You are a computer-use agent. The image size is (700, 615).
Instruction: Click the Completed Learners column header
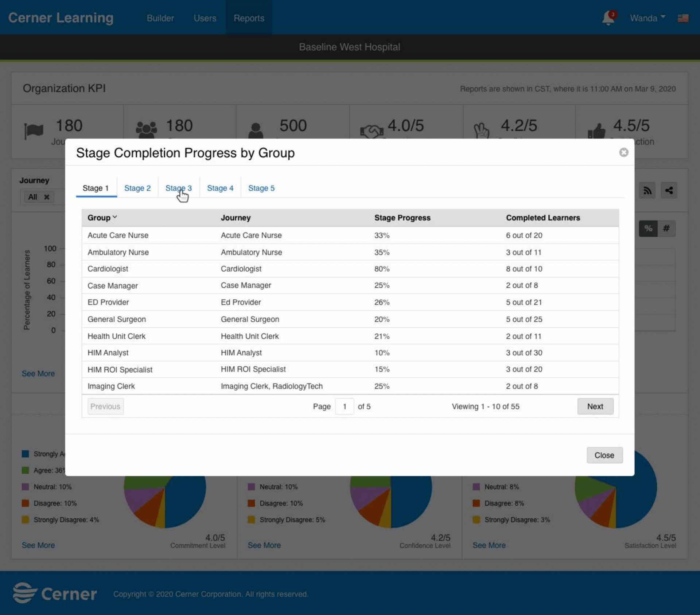pyautogui.click(x=543, y=218)
